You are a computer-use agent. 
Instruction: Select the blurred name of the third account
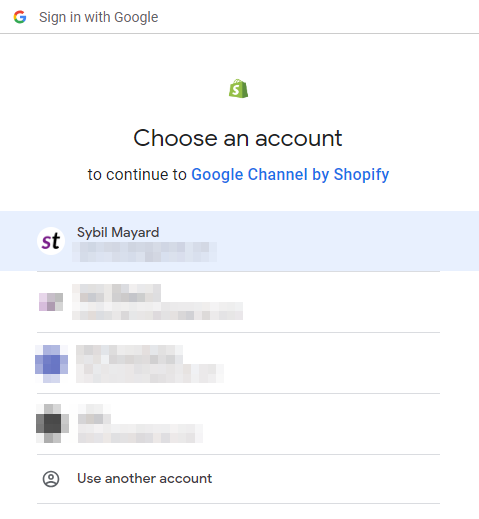coord(129,354)
